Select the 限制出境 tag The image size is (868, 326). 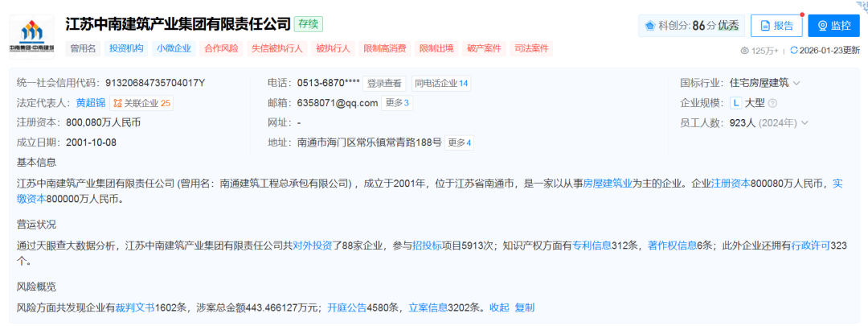436,48
